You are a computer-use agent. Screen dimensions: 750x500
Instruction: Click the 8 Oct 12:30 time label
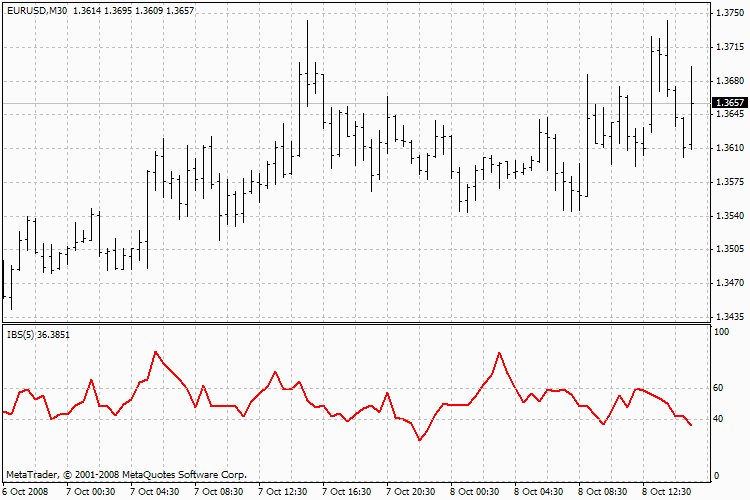[x=667, y=491]
